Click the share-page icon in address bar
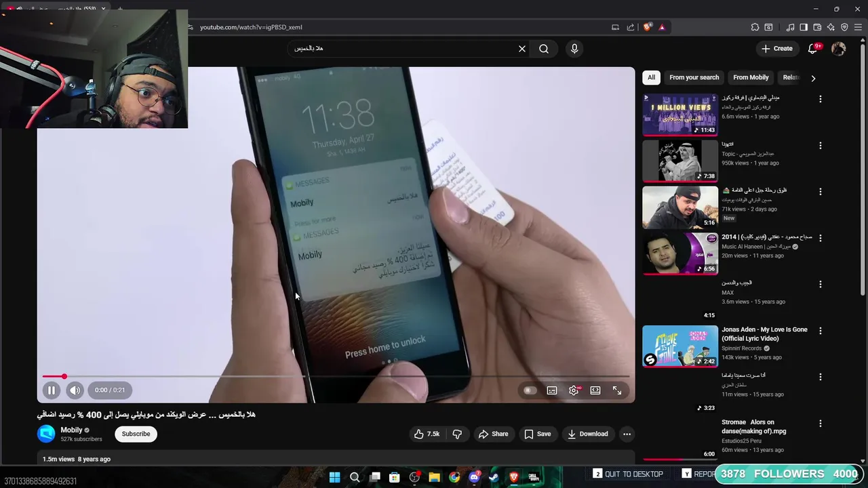The image size is (868, 488). [x=631, y=27]
